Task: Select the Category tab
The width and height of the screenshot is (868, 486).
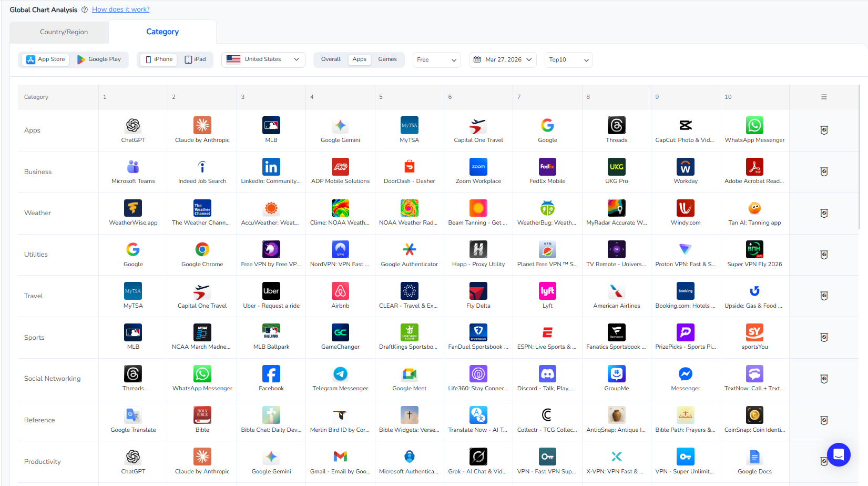Action: point(162,32)
